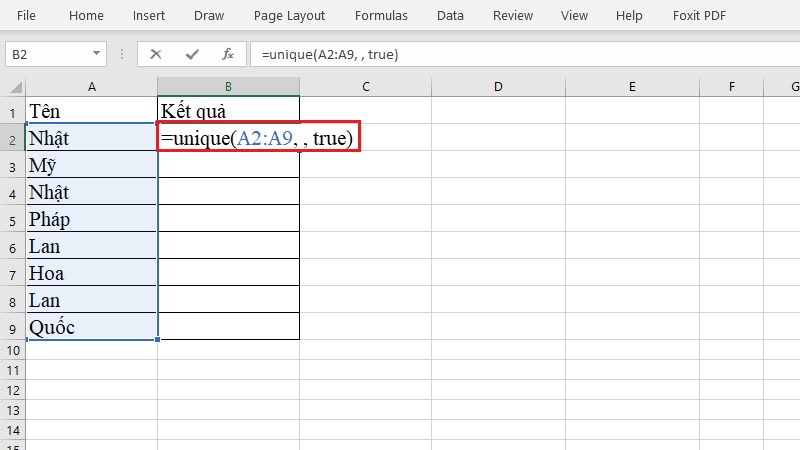The height and width of the screenshot is (450, 800).
Task: Click the A2:A9 range fill handle
Action: 158,339
